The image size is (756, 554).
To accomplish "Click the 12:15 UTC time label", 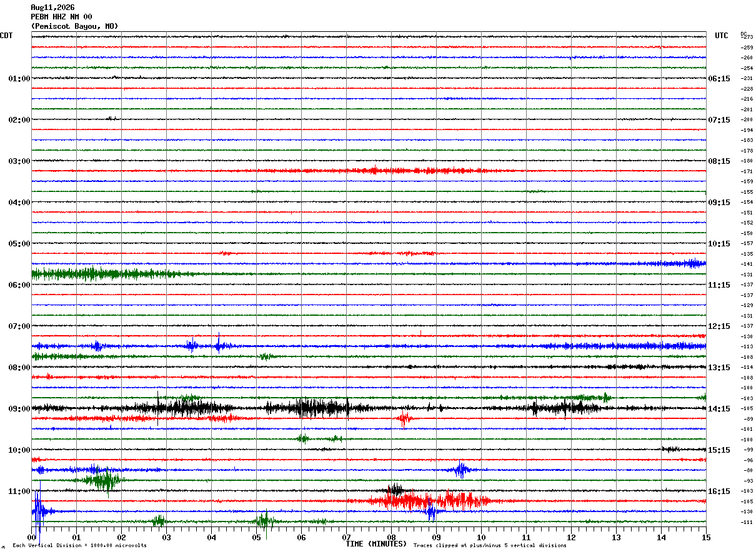I will point(719,326).
